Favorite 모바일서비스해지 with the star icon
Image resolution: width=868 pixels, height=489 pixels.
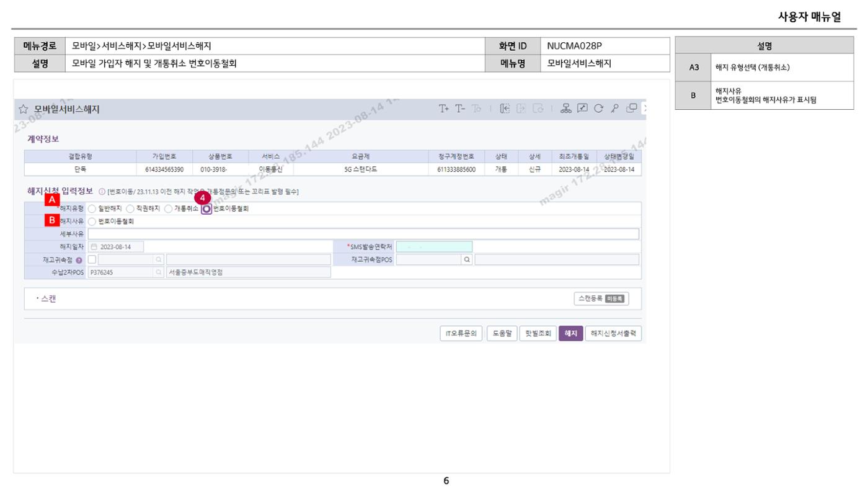24,109
